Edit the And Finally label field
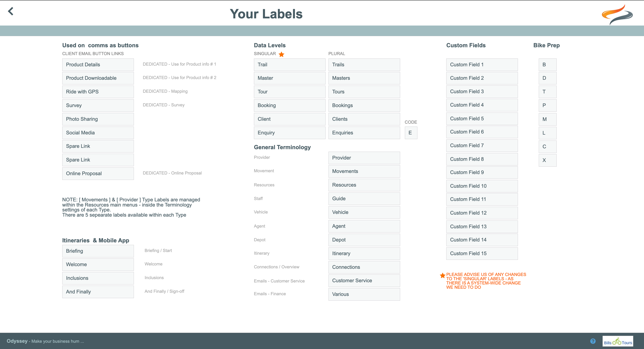This screenshot has width=644, height=349. [x=98, y=292]
